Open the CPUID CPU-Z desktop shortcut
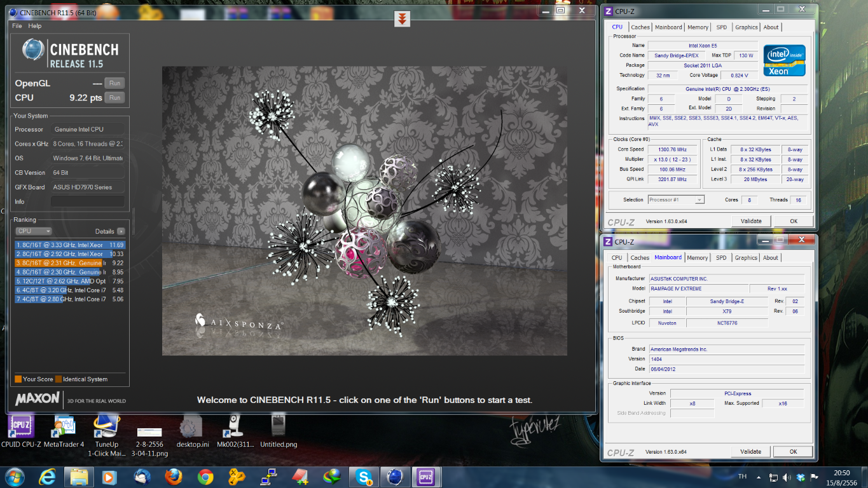The width and height of the screenshot is (868, 488). click(21, 426)
